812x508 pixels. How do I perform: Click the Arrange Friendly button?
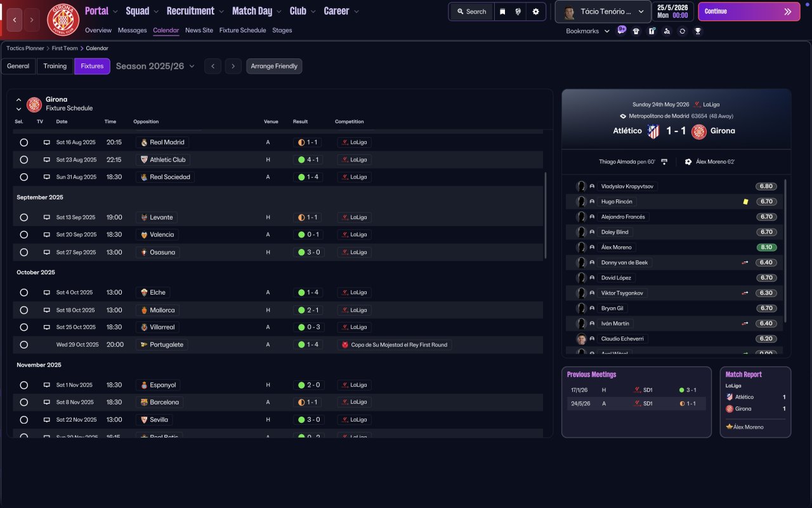pos(274,66)
